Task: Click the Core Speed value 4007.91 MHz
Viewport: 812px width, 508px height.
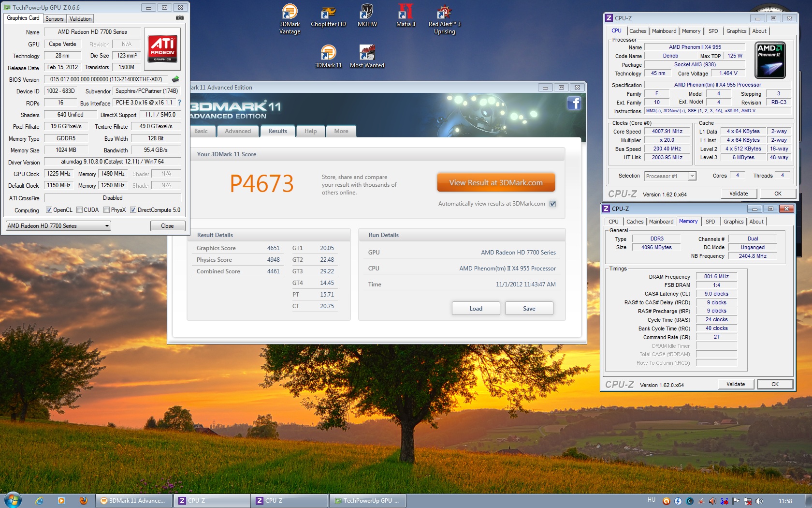Action: pyautogui.click(x=667, y=132)
